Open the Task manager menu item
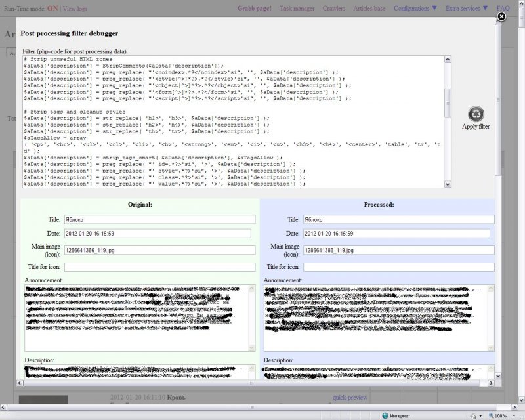The height and width of the screenshot is (420, 525). (x=297, y=9)
